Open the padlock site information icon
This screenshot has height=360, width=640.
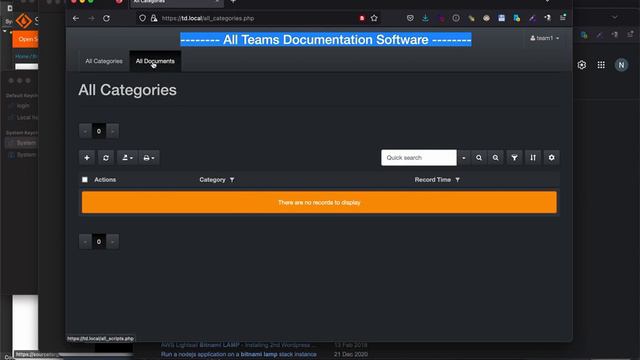click(154, 18)
